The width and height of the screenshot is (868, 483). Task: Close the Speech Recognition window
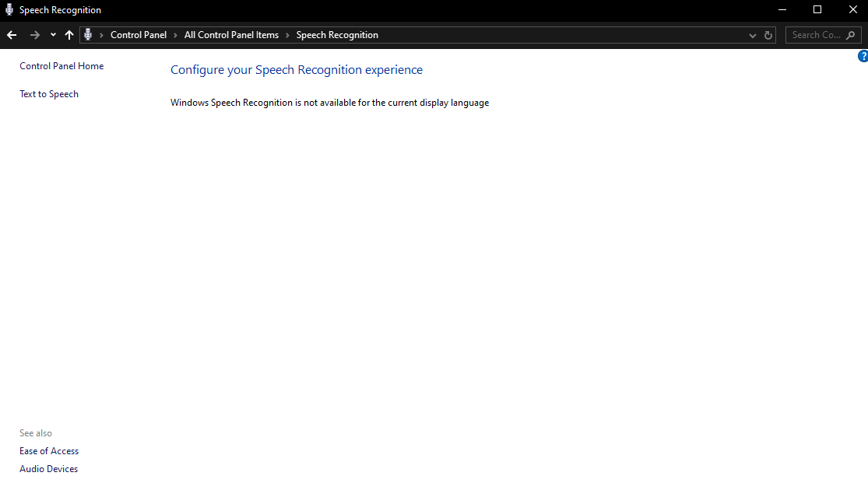pos(852,9)
